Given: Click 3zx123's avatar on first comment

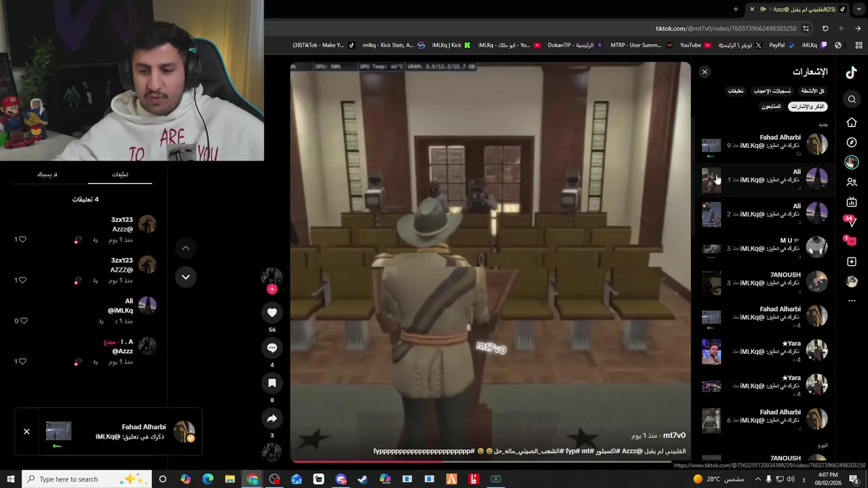Looking at the screenshot, I should click(x=147, y=225).
